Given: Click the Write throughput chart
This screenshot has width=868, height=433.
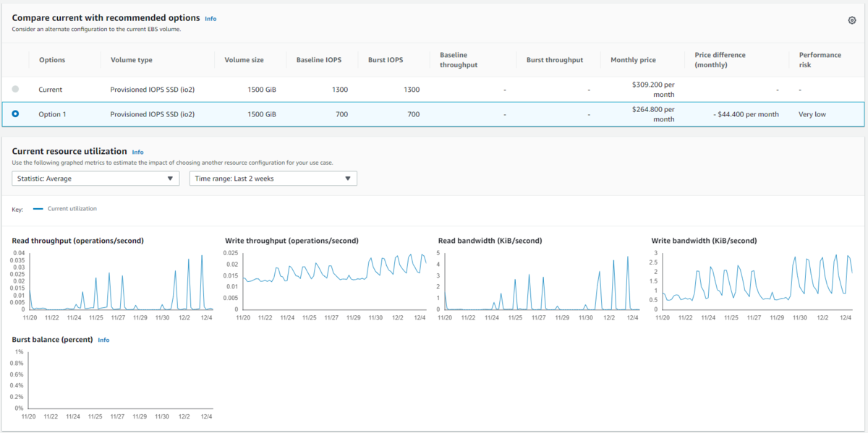Looking at the screenshot, I should pyautogui.click(x=333, y=281).
